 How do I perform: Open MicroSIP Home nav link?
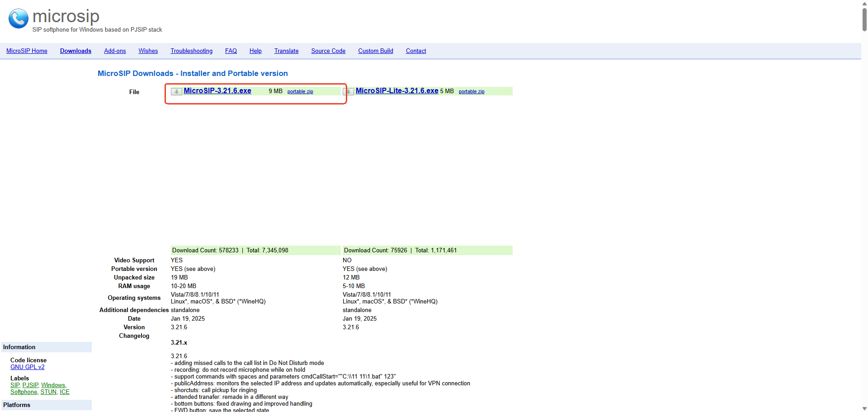[27, 51]
